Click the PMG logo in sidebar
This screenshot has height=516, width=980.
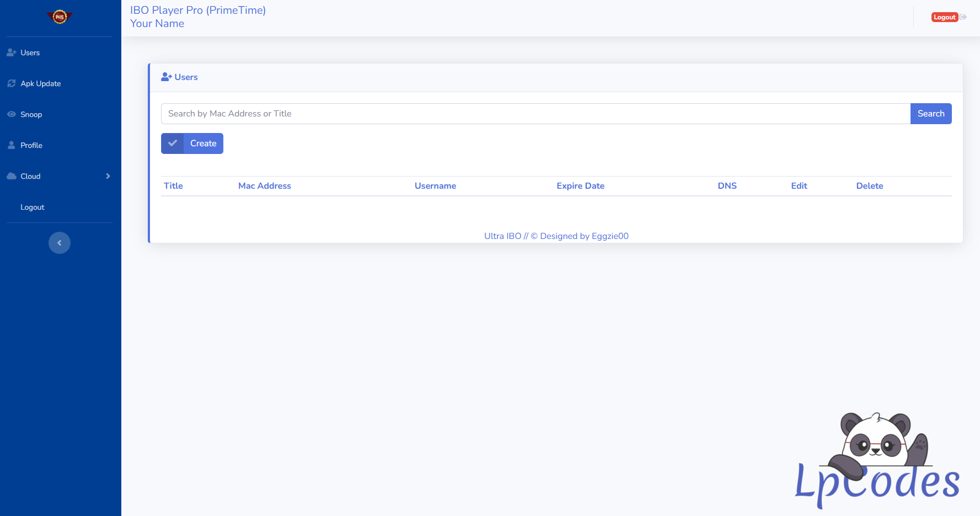click(60, 17)
